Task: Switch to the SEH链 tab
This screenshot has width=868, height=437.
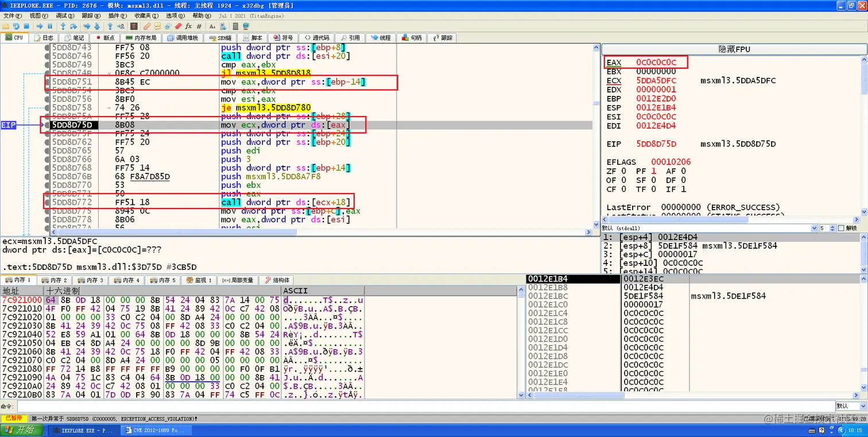Action: (220, 38)
